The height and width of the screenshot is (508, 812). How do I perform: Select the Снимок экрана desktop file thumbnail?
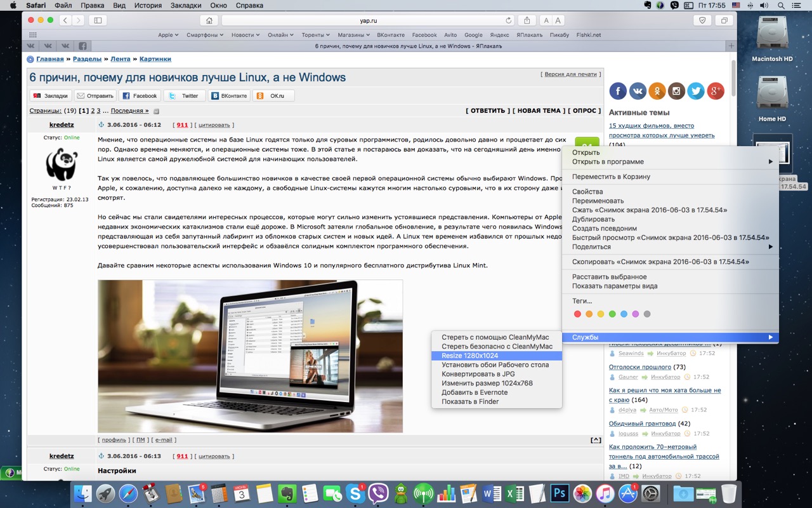[x=773, y=154]
